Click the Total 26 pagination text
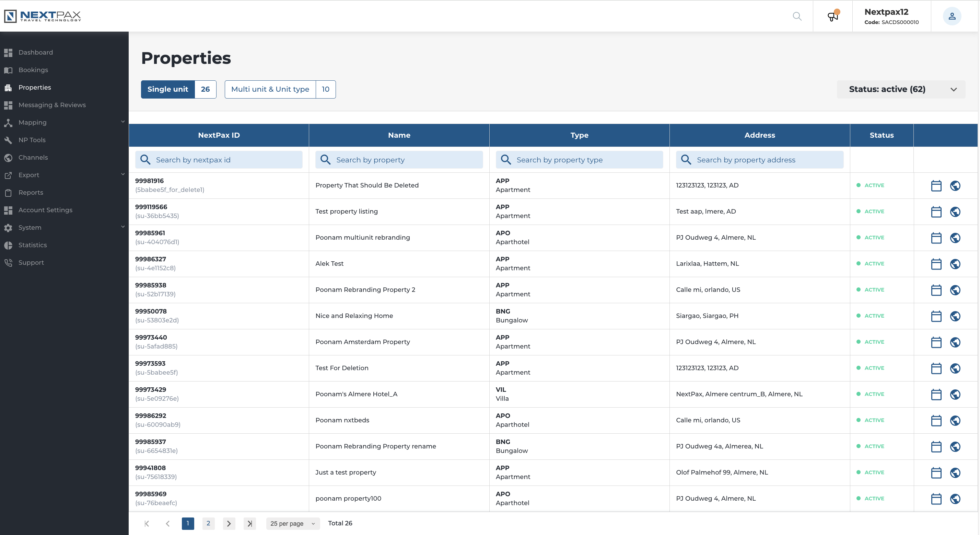The height and width of the screenshot is (535, 980). 340,523
